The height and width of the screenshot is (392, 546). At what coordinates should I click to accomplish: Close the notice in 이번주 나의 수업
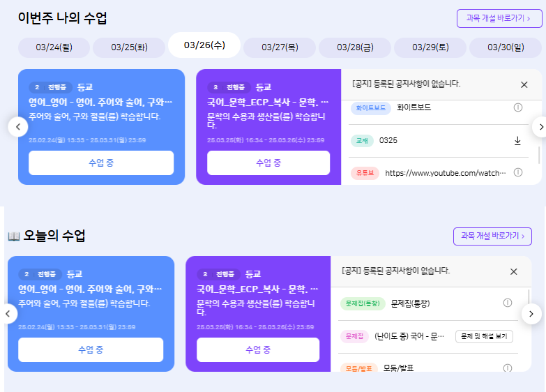click(524, 84)
